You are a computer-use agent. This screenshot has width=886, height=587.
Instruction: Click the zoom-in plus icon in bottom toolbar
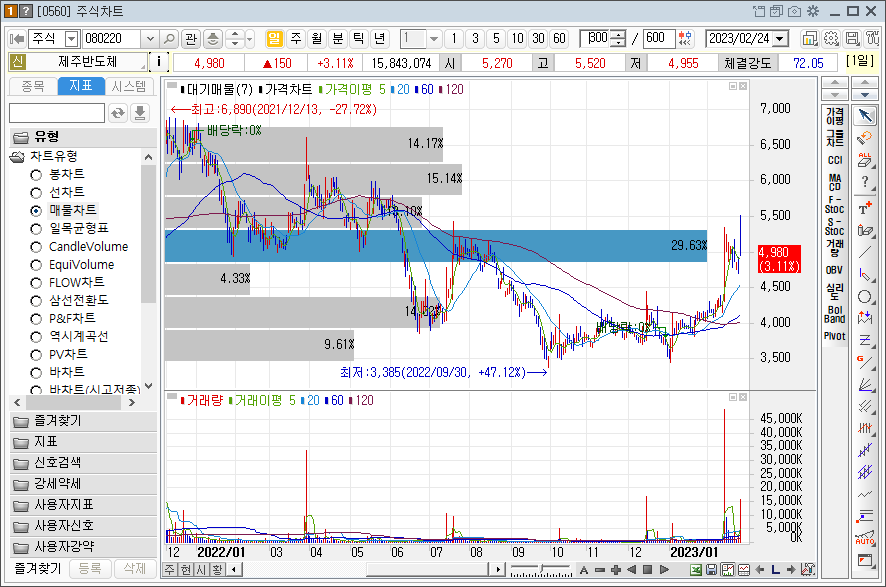point(616,569)
